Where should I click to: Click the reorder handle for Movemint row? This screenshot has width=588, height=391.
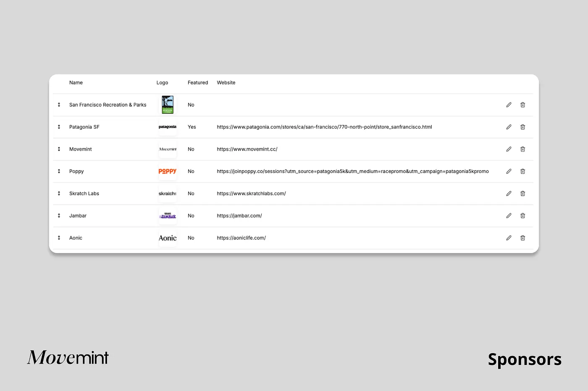[59, 149]
